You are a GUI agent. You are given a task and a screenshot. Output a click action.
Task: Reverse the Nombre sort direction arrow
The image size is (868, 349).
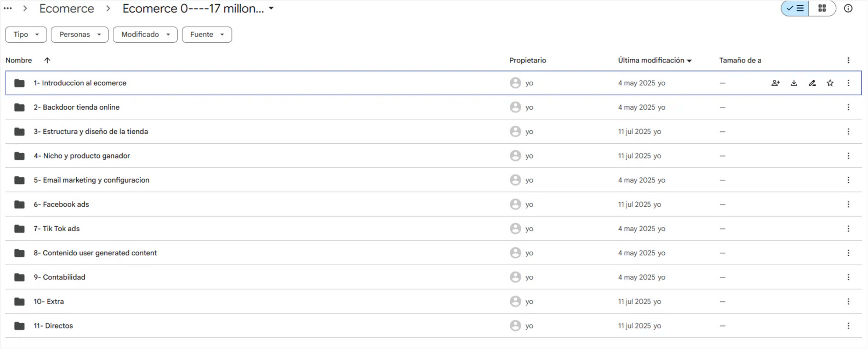[47, 60]
